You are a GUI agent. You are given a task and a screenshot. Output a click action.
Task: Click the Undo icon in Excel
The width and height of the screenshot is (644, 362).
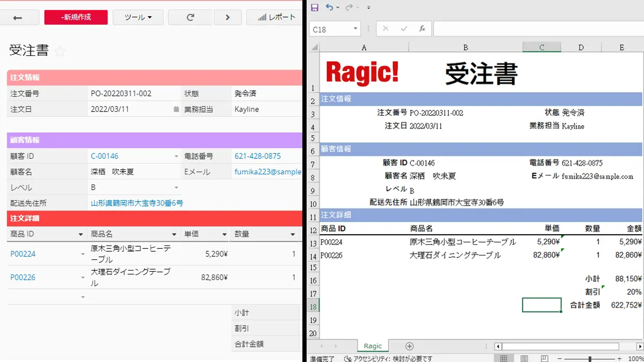point(330,7)
